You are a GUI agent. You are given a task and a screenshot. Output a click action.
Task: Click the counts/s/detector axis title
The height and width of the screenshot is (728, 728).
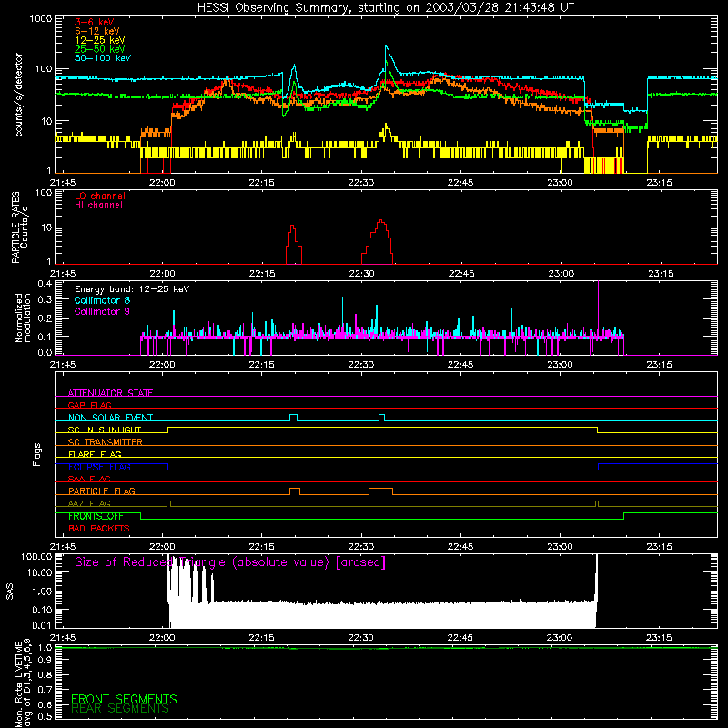coord(18,95)
